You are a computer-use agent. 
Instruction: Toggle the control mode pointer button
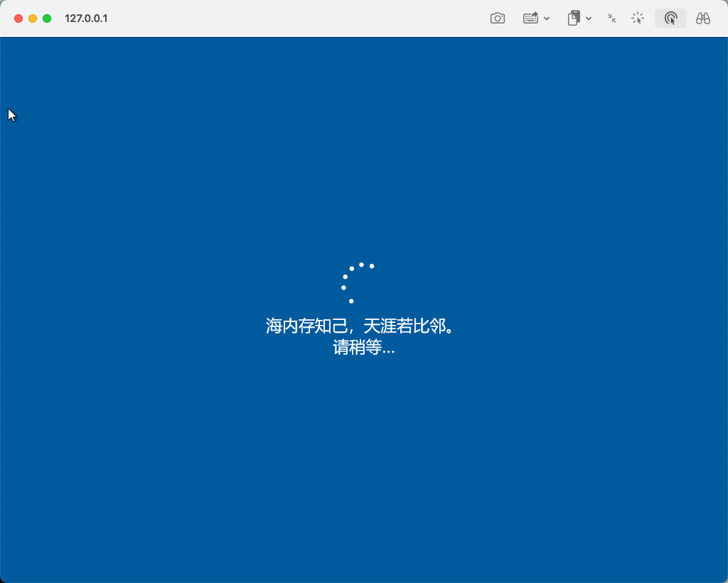[670, 18]
